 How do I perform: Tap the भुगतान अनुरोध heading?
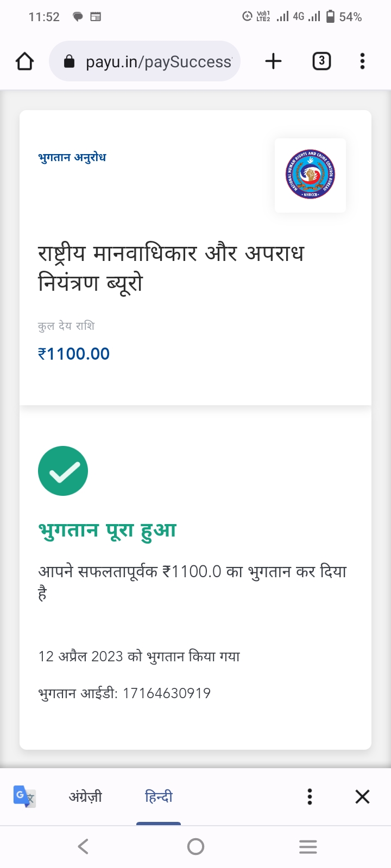(x=72, y=157)
